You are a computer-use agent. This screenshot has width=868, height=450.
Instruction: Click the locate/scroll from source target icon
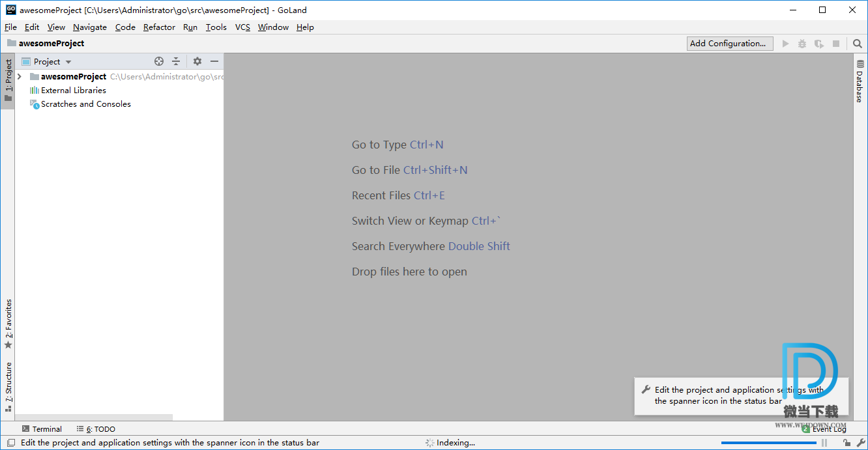click(159, 61)
